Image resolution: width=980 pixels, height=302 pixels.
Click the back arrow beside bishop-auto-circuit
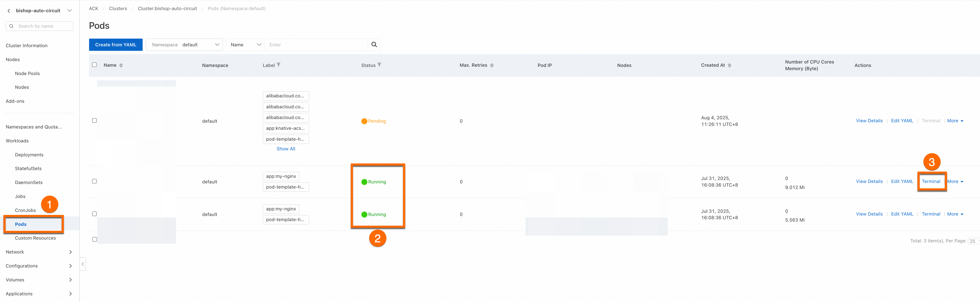pos(9,11)
